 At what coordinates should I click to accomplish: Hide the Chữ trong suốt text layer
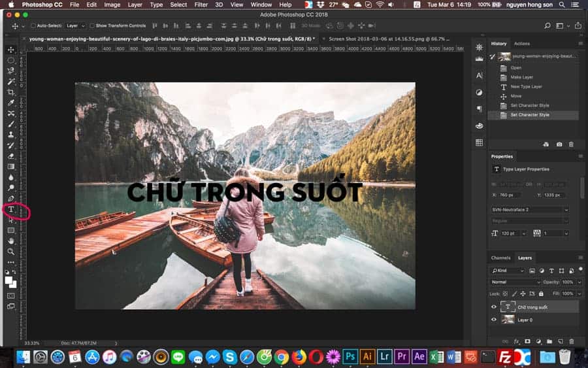493,307
